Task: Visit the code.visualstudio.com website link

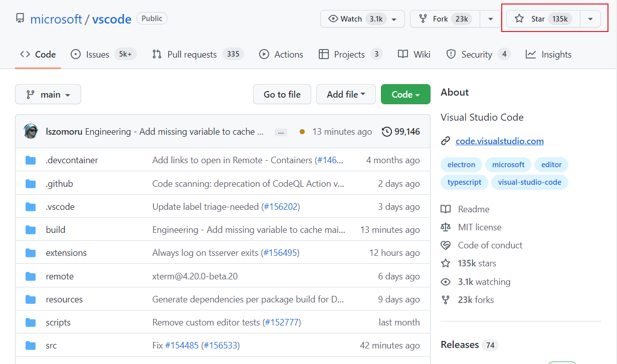Action: tap(500, 141)
